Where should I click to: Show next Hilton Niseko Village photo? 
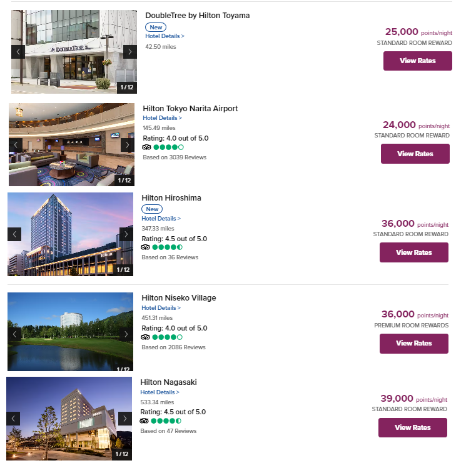coord(126,334)
